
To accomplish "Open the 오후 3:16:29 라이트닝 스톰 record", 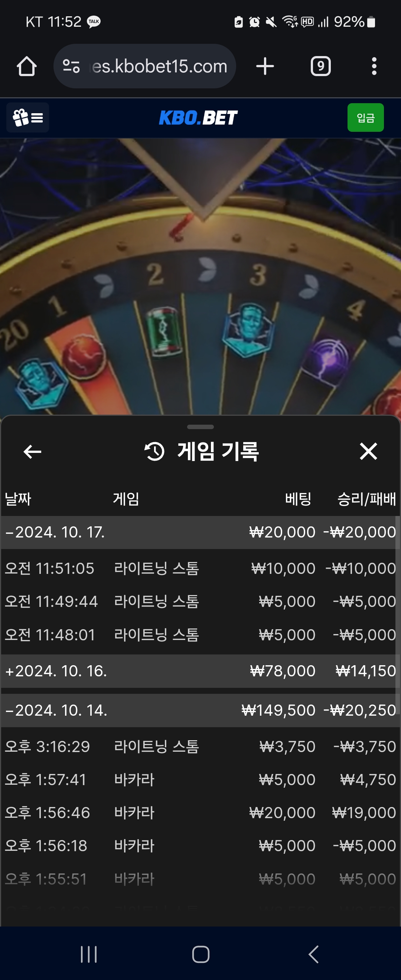I will click(x=200, y=747).
